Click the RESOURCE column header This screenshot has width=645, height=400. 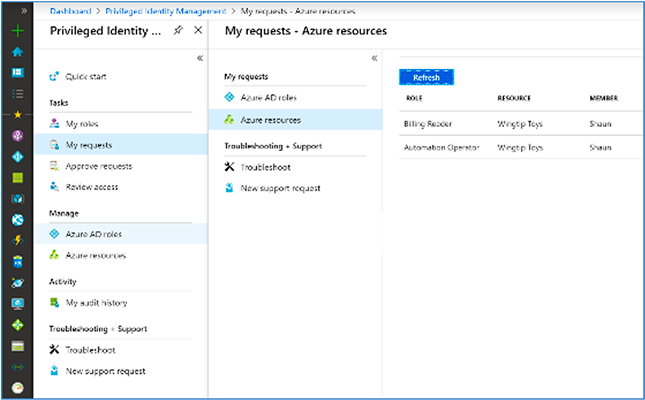tap(514, 98)
